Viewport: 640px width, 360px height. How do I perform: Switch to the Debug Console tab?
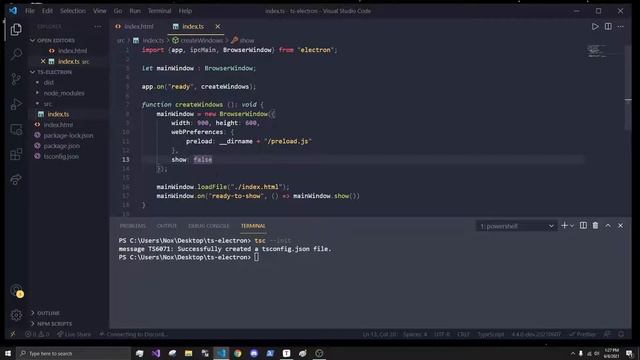point(209,226)
